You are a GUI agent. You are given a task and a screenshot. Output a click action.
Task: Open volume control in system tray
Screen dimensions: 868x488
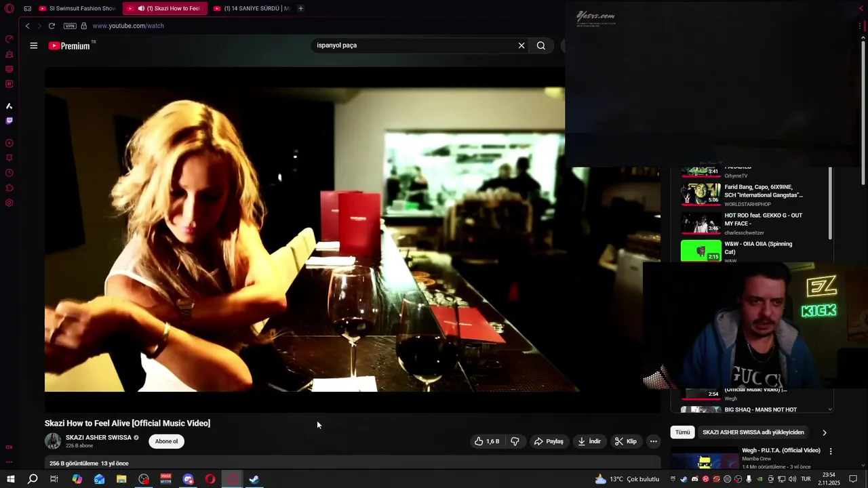pos(791,479)
